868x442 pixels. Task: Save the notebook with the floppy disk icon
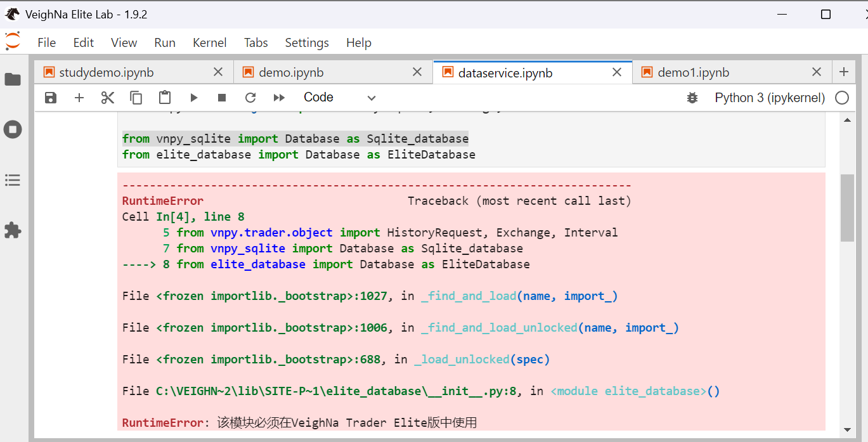click(51, 98)
